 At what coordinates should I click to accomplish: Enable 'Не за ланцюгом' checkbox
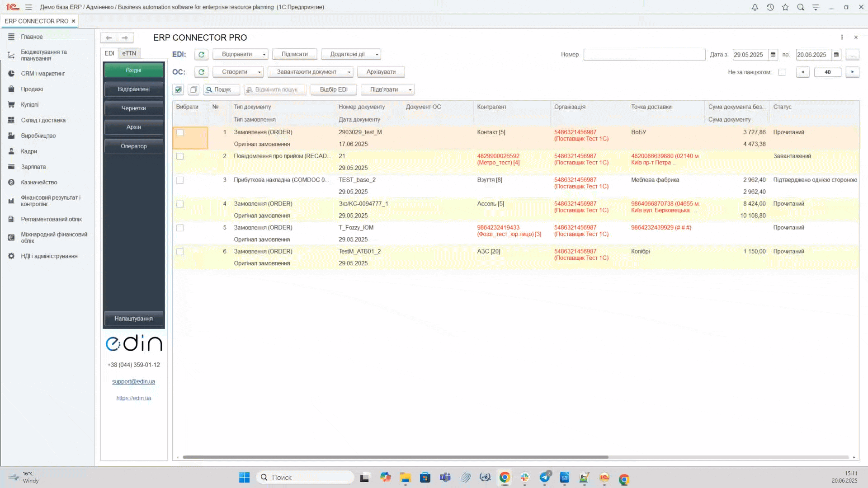[x=782, y=72]
